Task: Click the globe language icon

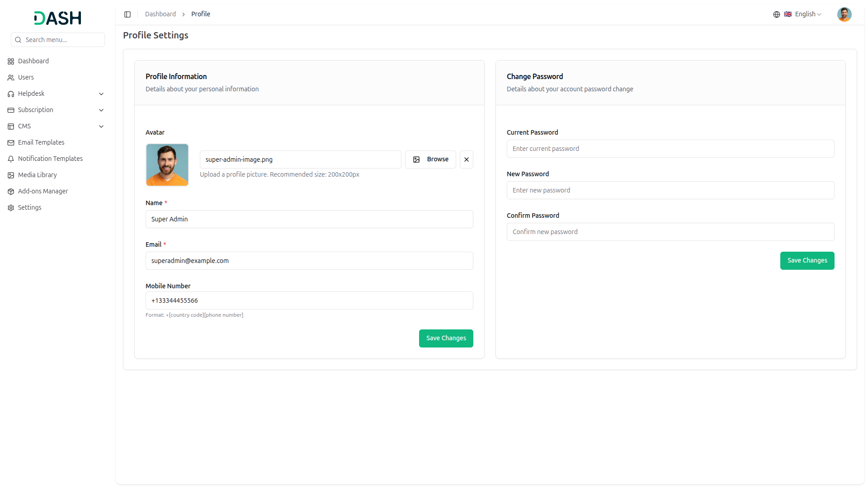Action: point(776,14)
